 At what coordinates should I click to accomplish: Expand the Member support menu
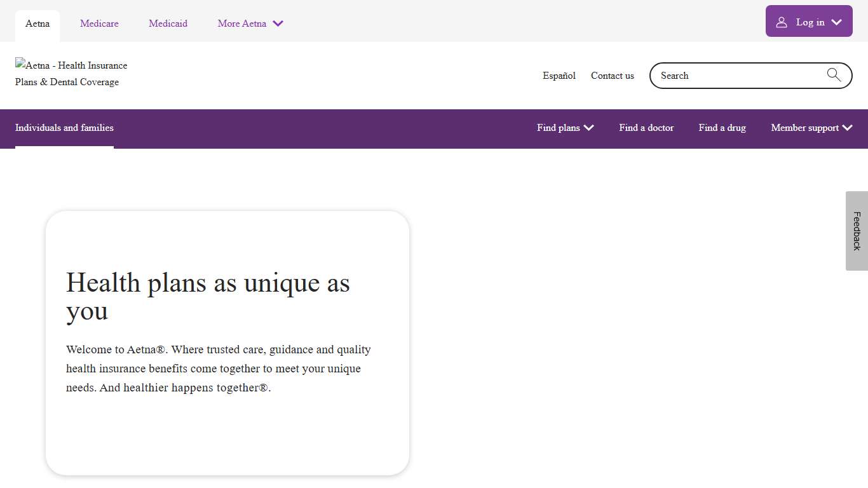point(811,128)
